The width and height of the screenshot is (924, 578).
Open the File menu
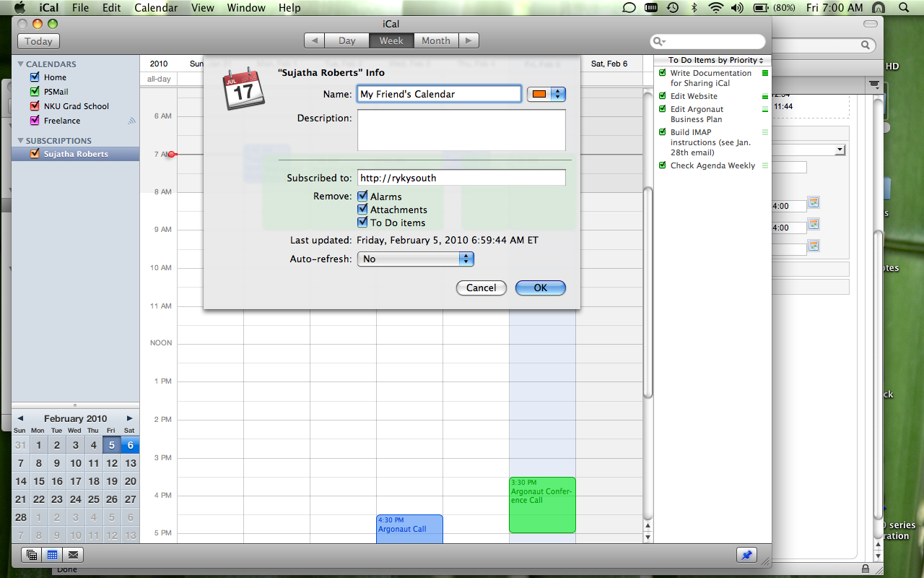tap(80, 8)
